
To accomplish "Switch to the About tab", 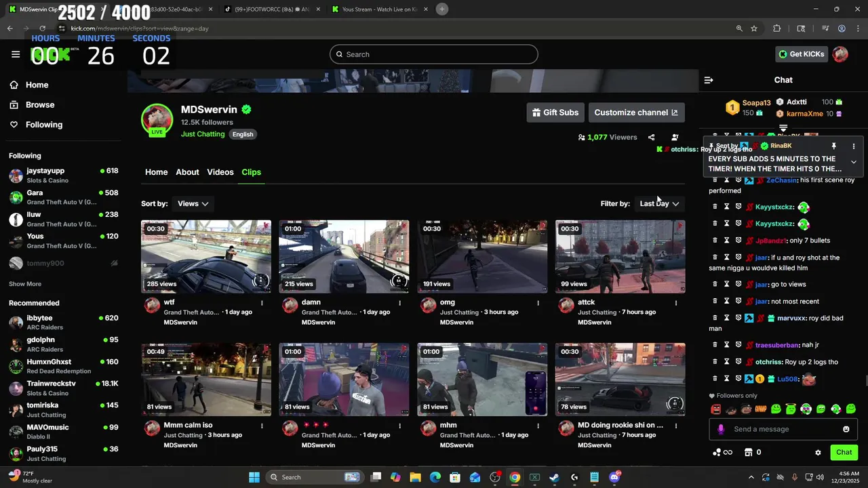I will (187, 172).
